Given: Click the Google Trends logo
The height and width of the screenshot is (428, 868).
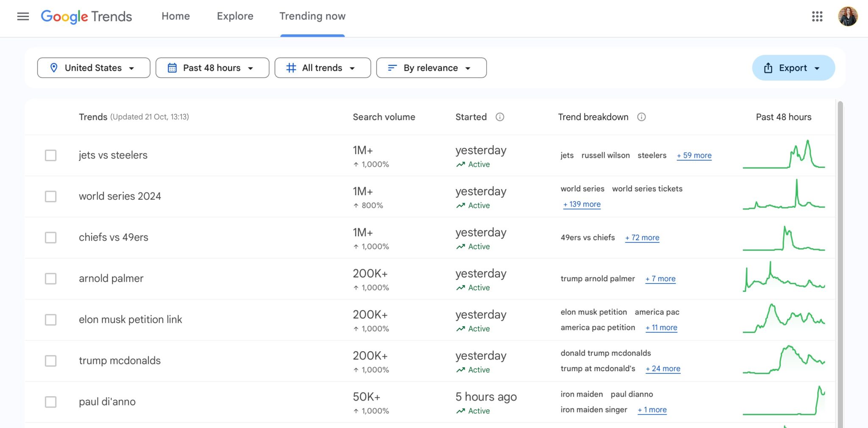Looking at the screenshot, I should point(86,16).
